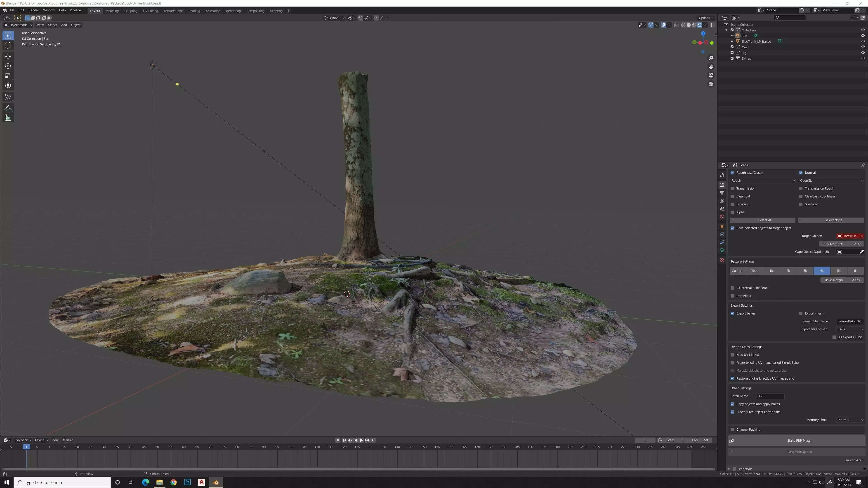Enable the Emission bake checkbox
Screen dimensions: 868x488
[x=732, y=204]
